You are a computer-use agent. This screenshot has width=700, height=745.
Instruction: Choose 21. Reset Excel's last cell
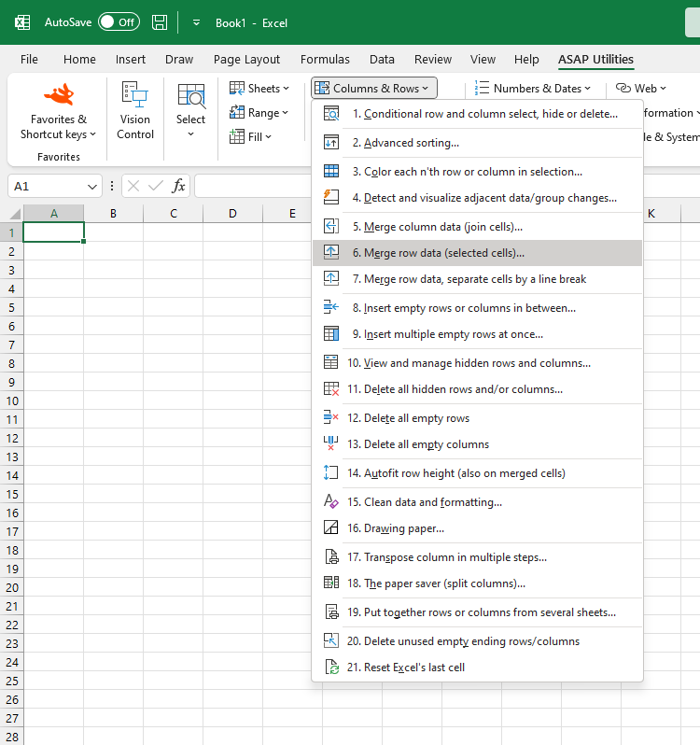pos(477,668)
